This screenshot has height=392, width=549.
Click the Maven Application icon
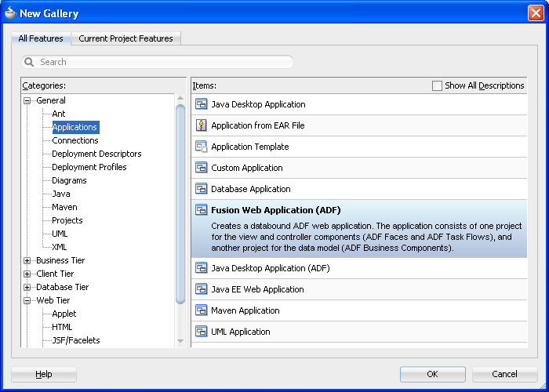point(202,310)
